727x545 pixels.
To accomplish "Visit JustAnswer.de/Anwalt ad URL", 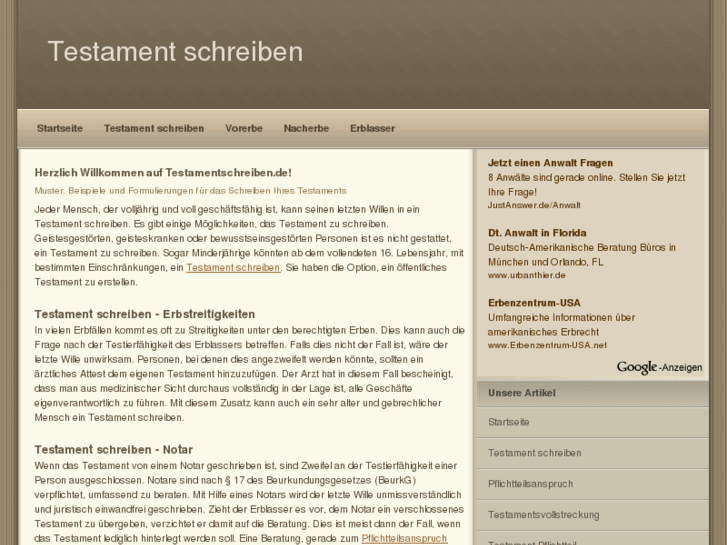I will (x=534, y=205).
